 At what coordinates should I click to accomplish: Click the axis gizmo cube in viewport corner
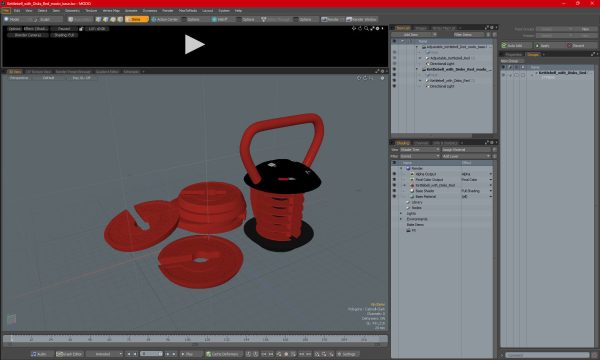(11, 319)
